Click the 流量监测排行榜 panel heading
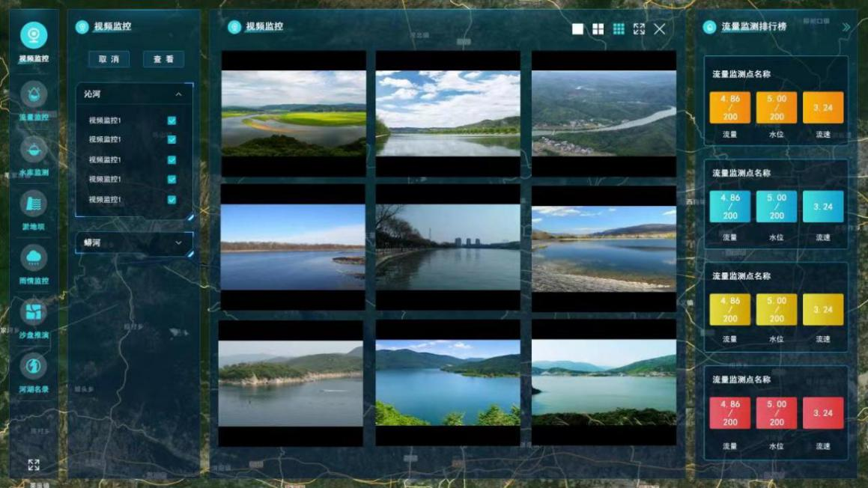The height and width of the screenshot is (488, 868). coord(754,26)
